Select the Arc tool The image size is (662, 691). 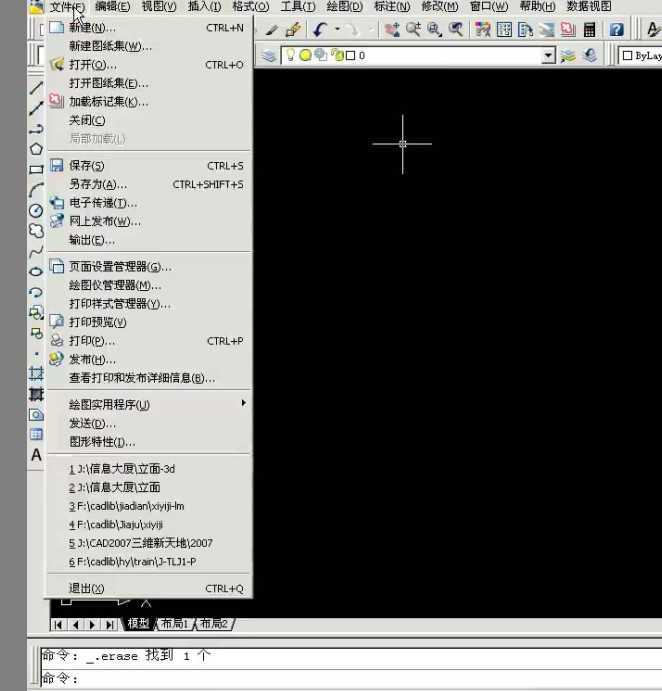(36, 190)
